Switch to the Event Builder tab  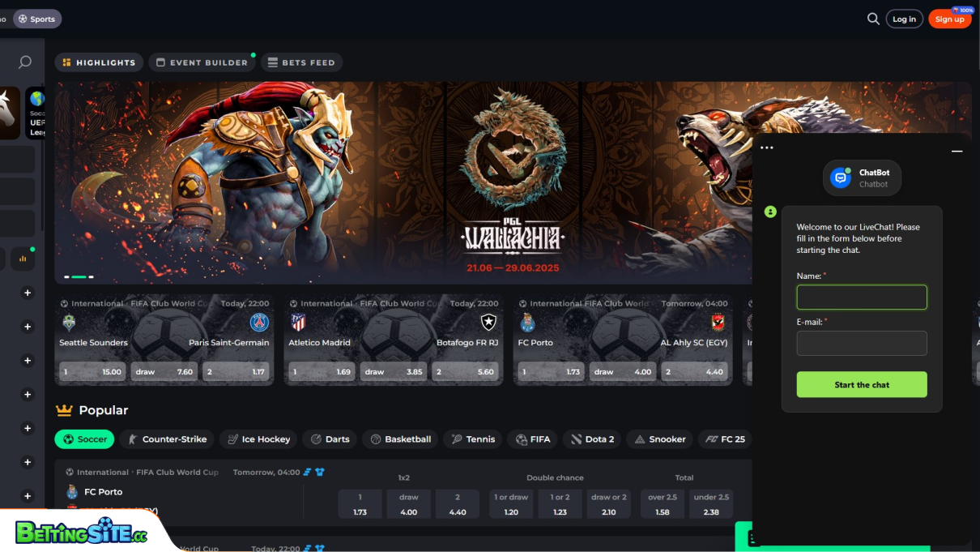coord(201,62)
